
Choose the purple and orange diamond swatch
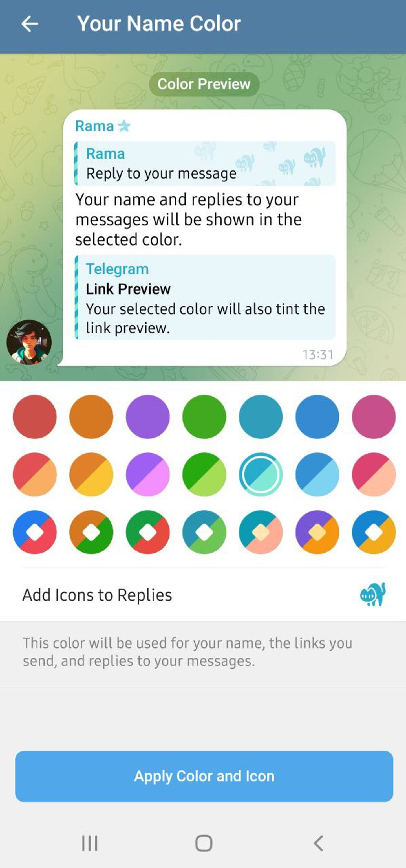coord(317,532)
